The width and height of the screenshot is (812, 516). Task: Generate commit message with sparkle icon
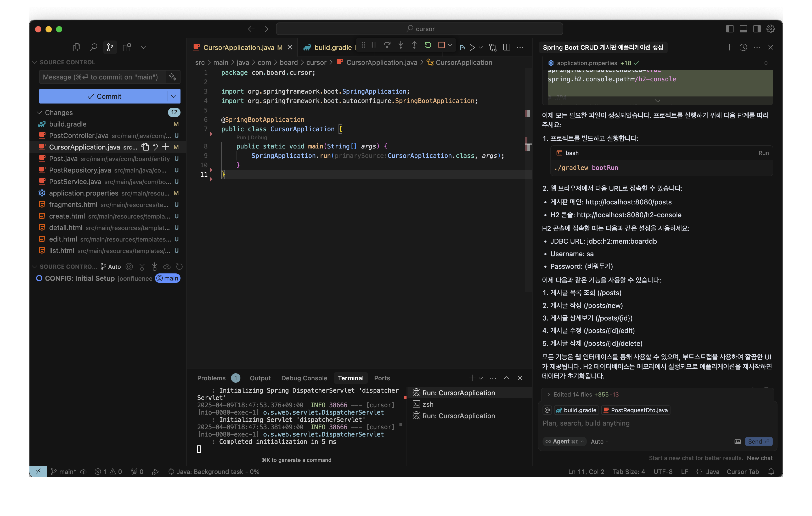[x=173, y=77]
